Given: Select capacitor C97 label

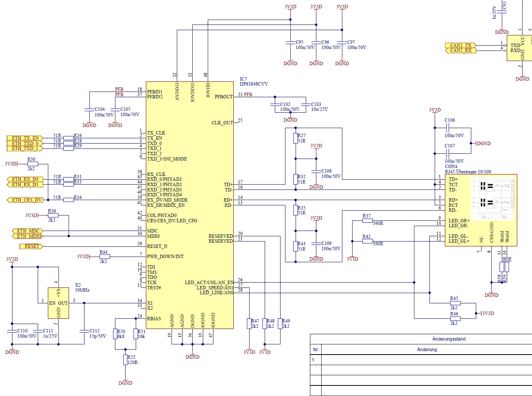Looking at the screenshot, I should (351, 42).
